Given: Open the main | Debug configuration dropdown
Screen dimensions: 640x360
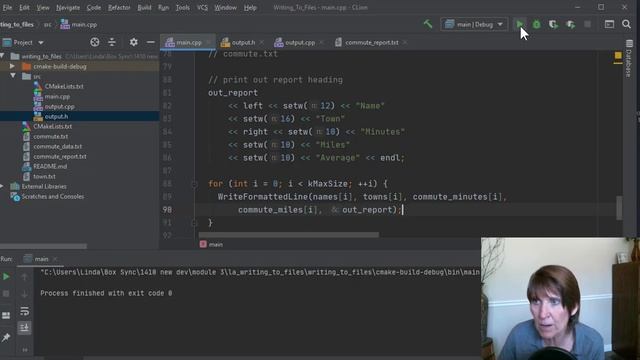Looking at the screenshot, I should pos(474,24).
